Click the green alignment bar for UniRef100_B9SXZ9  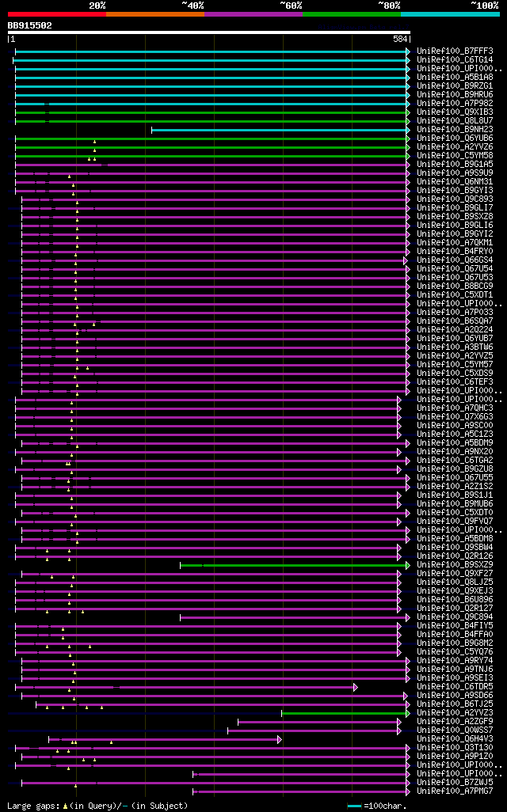point(295,566)
